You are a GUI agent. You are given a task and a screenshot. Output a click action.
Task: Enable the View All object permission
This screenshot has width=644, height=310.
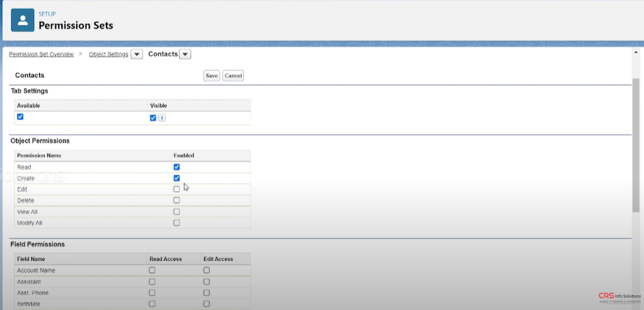[x=176, y=211]
